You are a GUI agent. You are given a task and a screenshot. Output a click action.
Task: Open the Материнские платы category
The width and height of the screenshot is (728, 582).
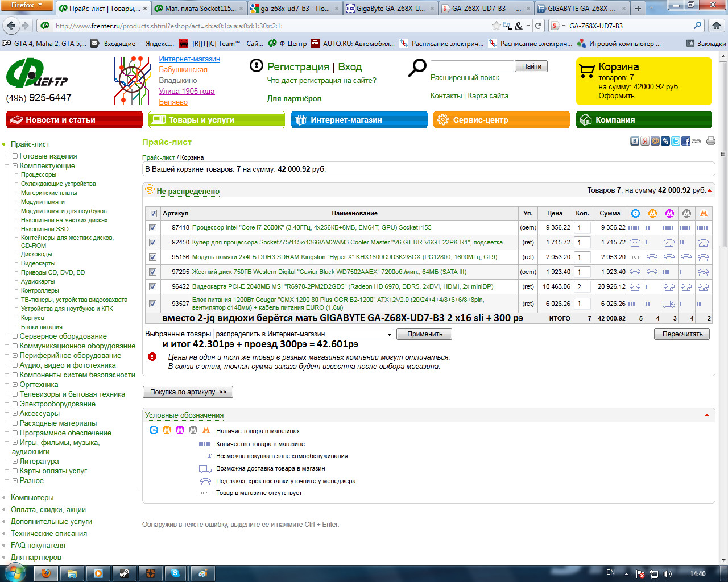click(49, 193)
